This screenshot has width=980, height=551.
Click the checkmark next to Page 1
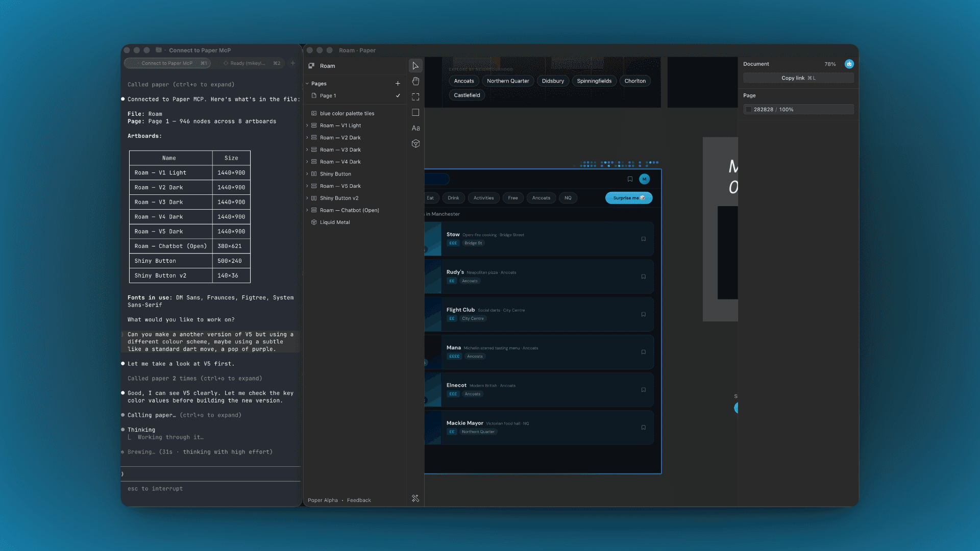point(398,95)
